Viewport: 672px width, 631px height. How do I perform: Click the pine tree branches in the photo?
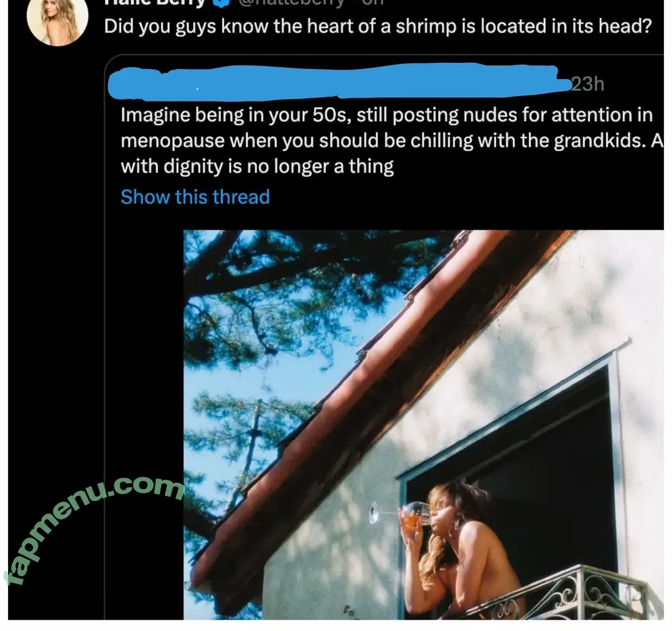[x=274, y=326]
